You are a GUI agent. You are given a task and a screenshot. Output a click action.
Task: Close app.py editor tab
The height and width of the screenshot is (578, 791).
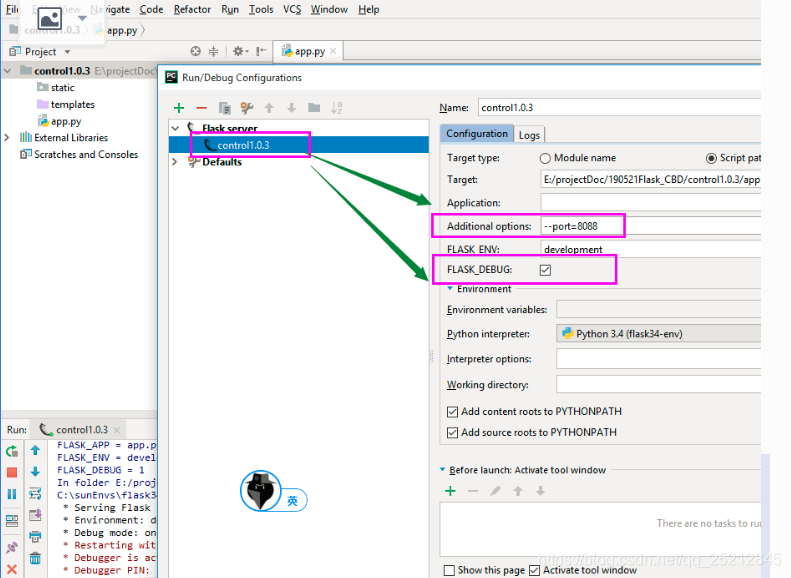click(333, 51)
